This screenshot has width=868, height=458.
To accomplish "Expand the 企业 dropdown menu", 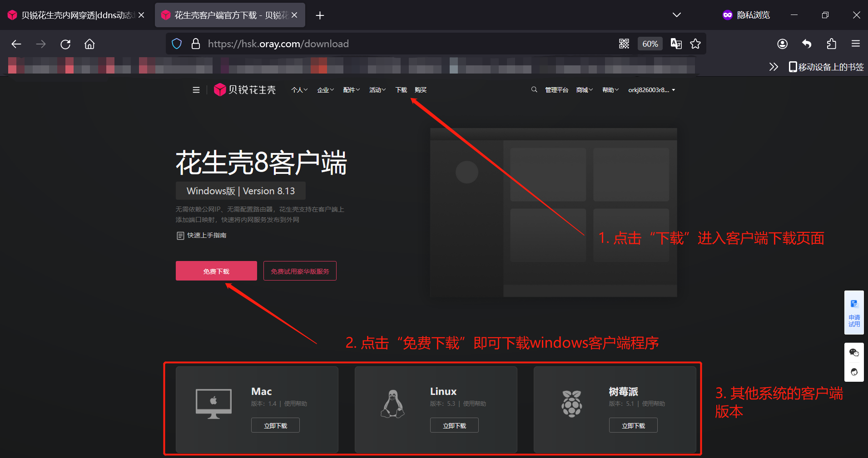I will coord(325,90).
